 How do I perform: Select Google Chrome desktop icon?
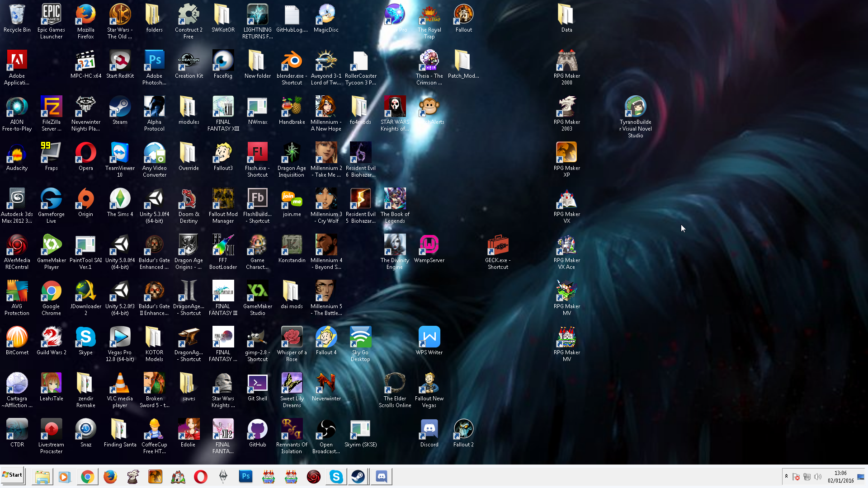point(51,298)
